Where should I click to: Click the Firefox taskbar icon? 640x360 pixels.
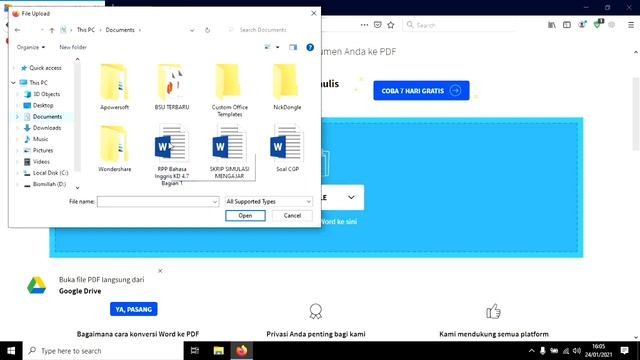click(242, 351)
